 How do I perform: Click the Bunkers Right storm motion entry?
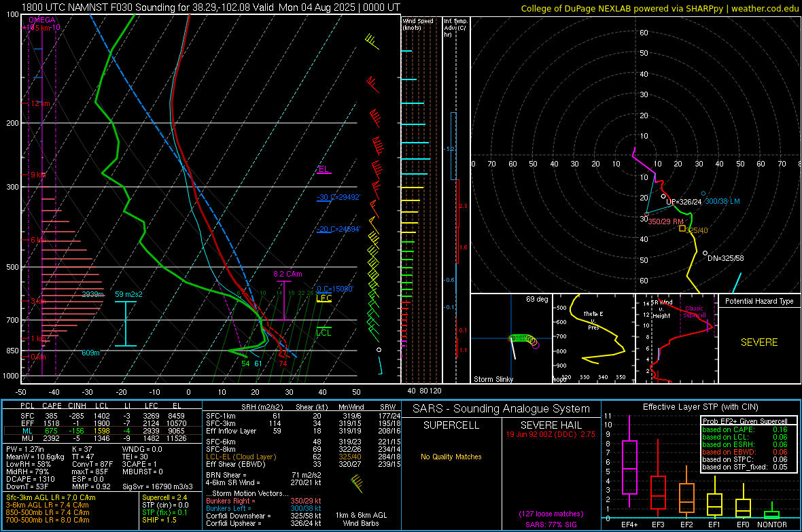(x=263, y=501)
